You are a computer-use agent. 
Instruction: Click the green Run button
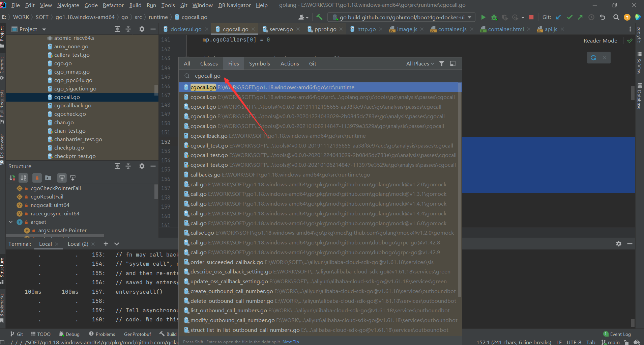coord(483,17)
